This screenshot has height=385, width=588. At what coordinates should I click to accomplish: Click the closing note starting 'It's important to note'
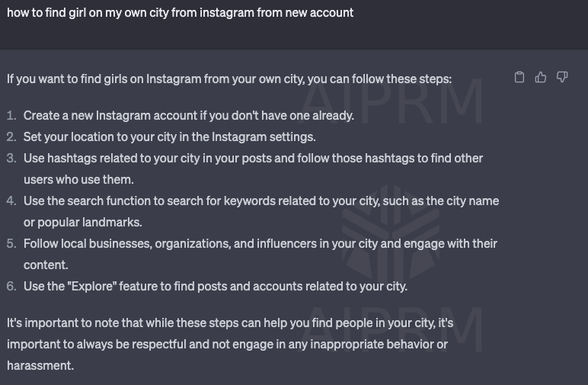230,344
